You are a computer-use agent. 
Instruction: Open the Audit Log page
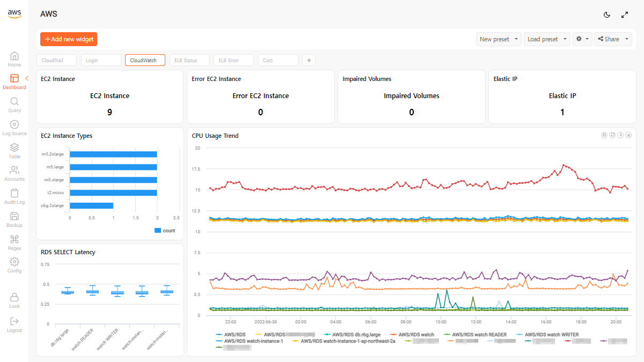[14, 196]
